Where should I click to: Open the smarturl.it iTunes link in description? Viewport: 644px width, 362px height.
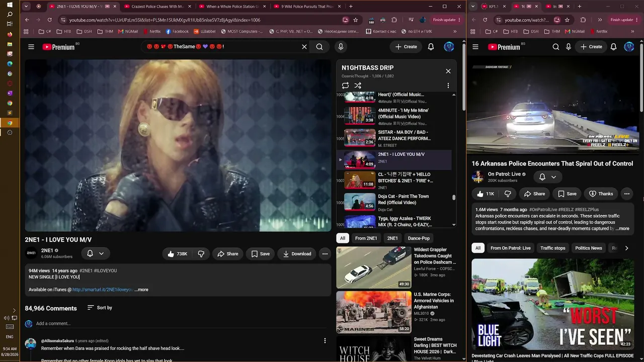[103, 290]
